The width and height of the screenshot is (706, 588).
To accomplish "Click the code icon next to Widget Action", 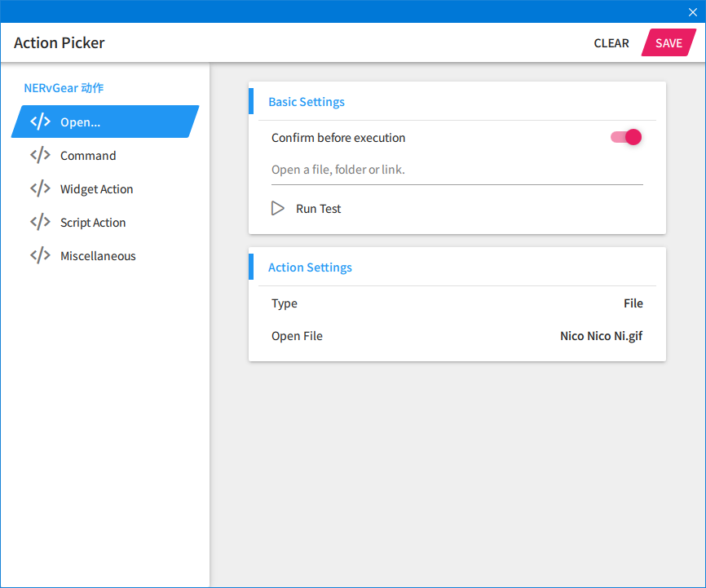I will point(40,189).
